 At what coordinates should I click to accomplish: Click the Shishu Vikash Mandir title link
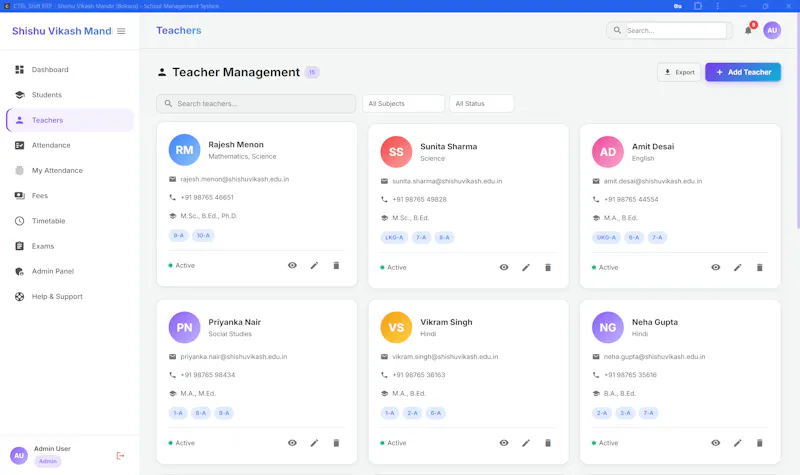[x=62, y=31]
